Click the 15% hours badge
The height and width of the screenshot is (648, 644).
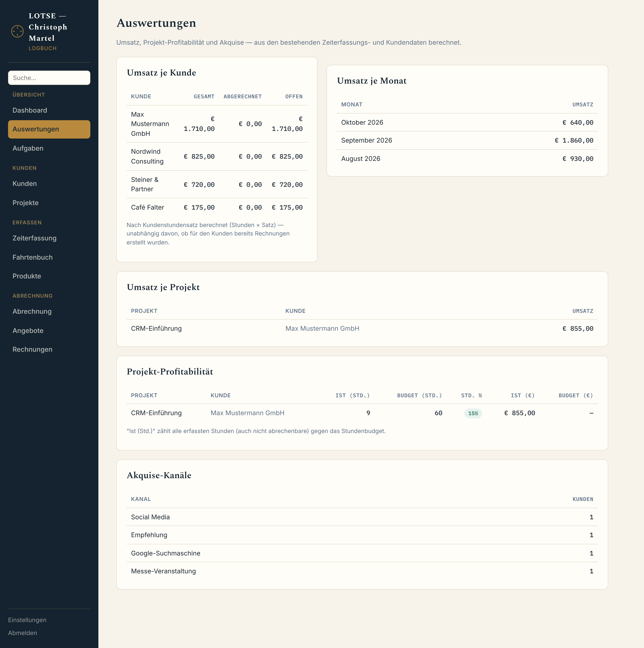pos(473,414)
